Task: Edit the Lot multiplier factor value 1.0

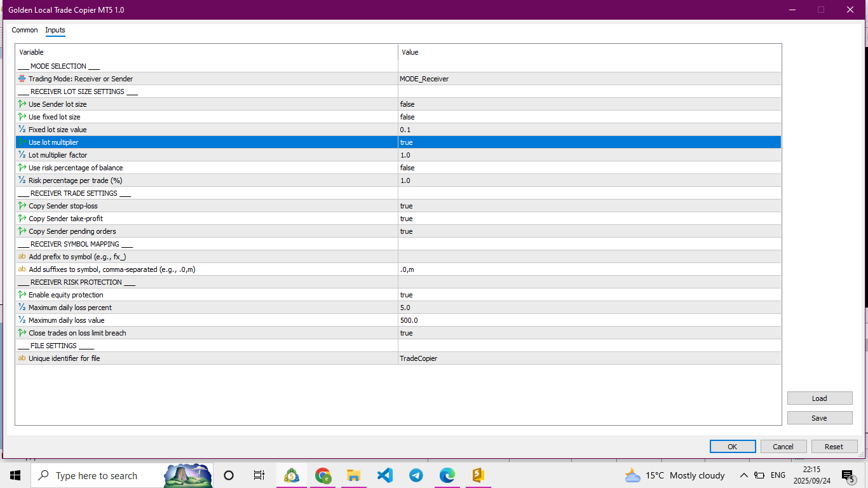Action: pyautogui.click(x=590, y=155)
